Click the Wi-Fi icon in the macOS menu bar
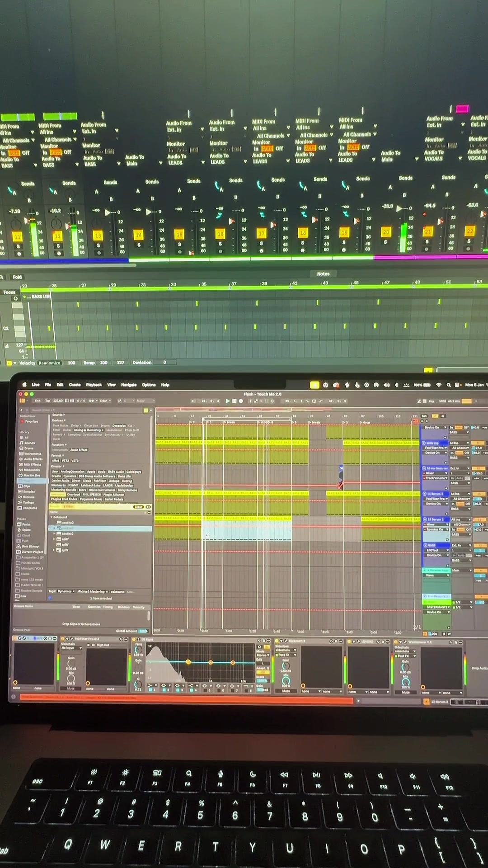Image resolution: width=488 pixels, height=868 pixels. tap(438, 385)
